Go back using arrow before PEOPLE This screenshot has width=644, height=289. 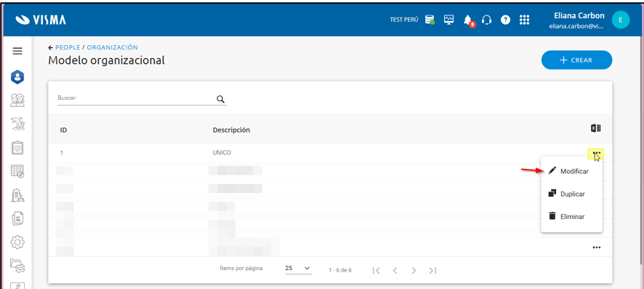coord(51,48)
